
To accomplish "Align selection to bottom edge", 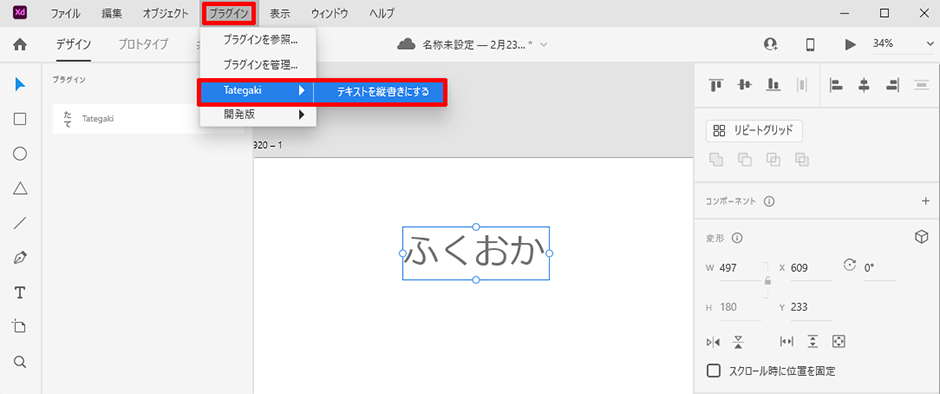I will [x=773, y=85].
